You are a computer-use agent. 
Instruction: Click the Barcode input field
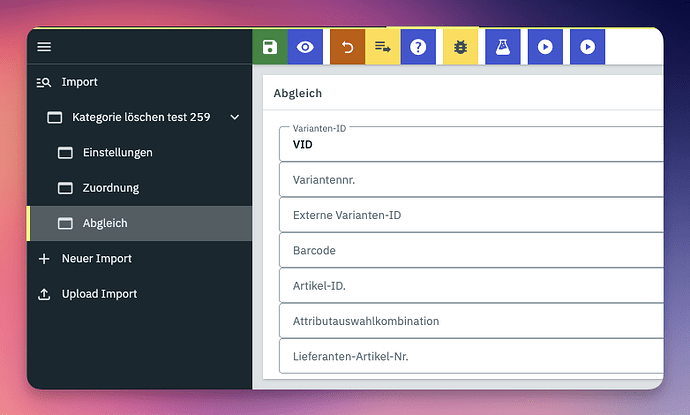click(x=470, y=251)
